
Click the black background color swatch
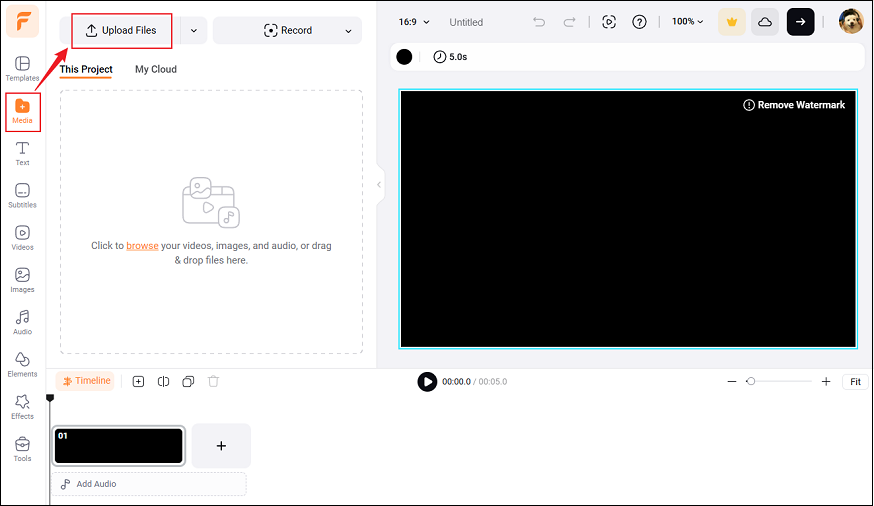click(404, 57)
